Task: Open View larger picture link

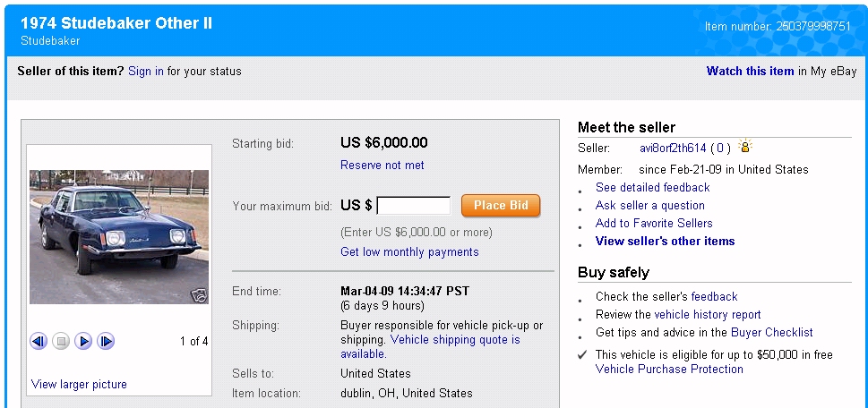Action: [79, 385]
